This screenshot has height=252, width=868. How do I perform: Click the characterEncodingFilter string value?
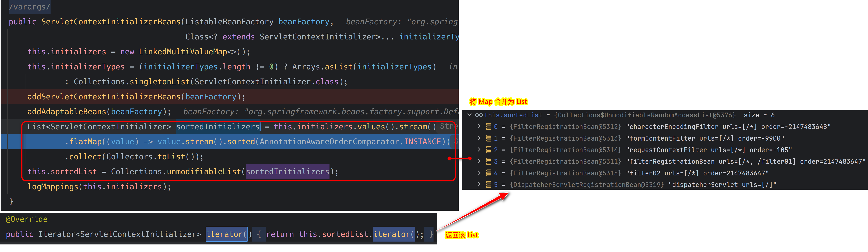click(x=728, y=127)
